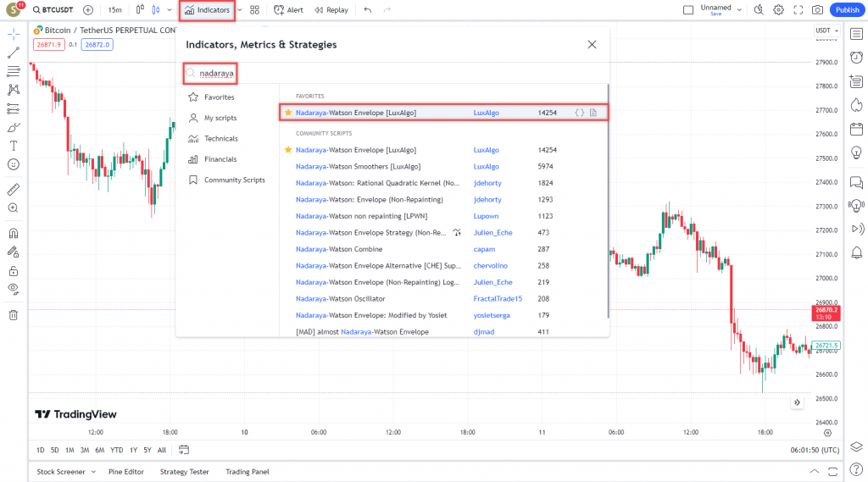Hide all drawings with eye icon
This screenshot has height=482, width=868.
(x=14, y=290)
